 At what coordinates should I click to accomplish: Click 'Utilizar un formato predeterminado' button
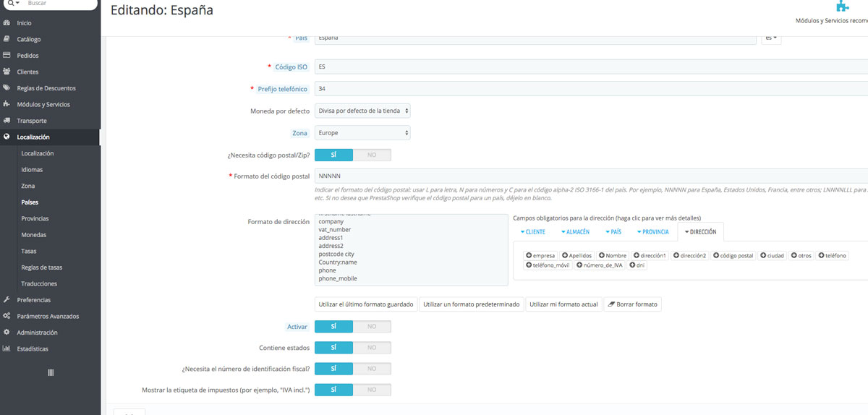click(x=471, y=304)
